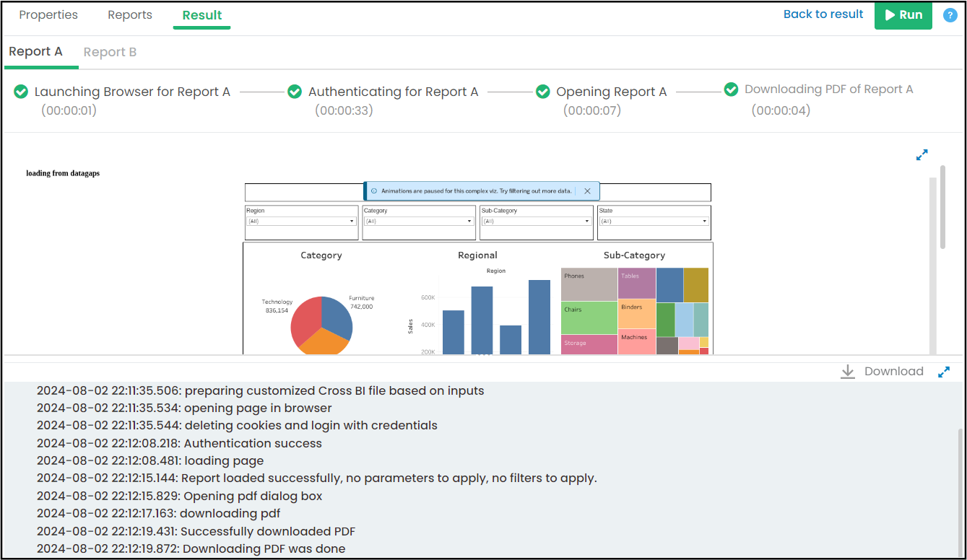Select the red Technology pie slice
The height and width of the screenshot is (560, 967).
coord(305,321)
